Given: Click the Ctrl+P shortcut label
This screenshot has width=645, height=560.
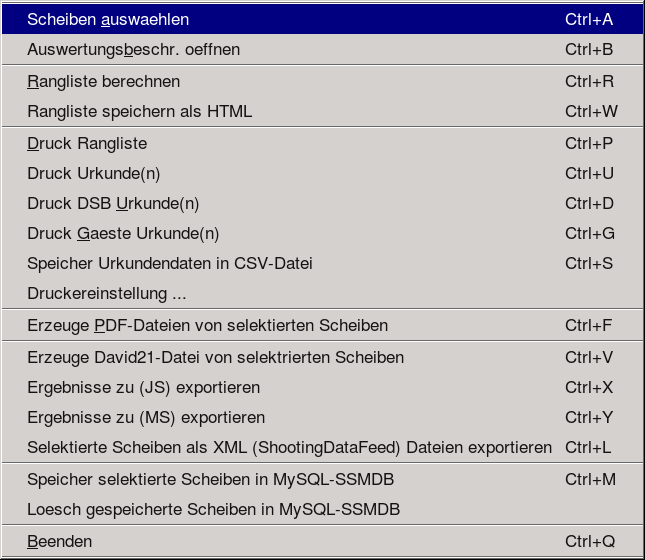Looking at the screenshot, I should [x=589, y=143].
